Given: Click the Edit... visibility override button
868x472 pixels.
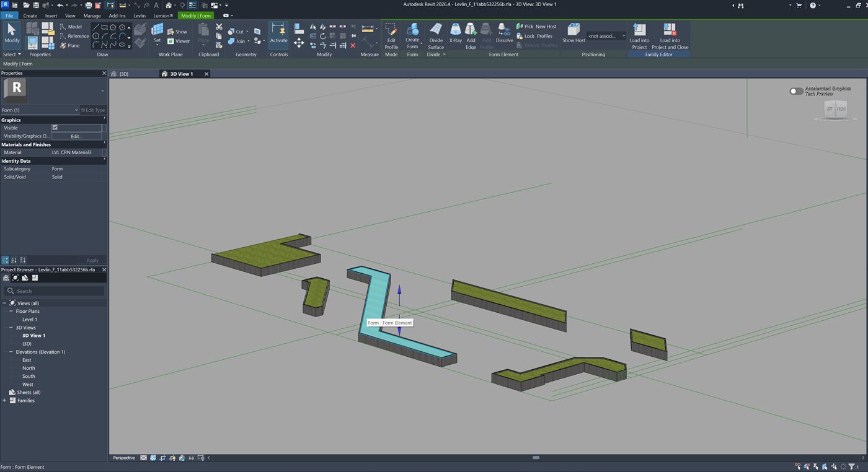Looking at the screenshot, I should click(x=76, y=136).
